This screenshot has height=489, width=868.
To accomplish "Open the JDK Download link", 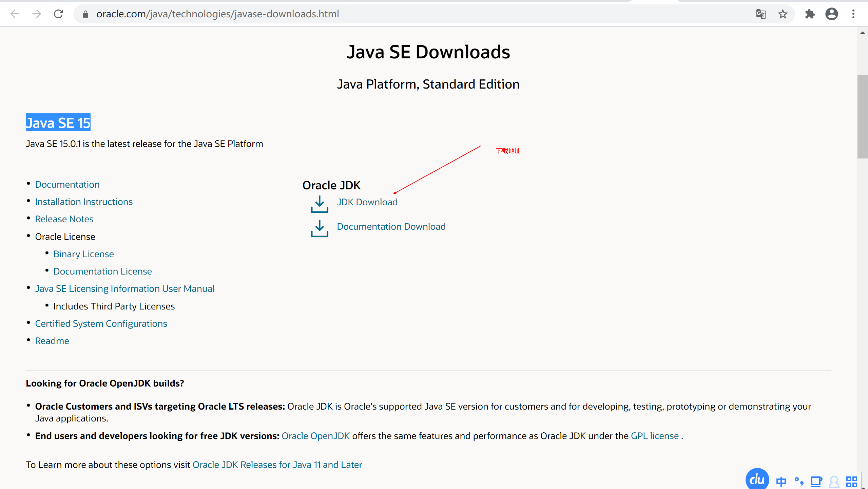I will (367, 202).
